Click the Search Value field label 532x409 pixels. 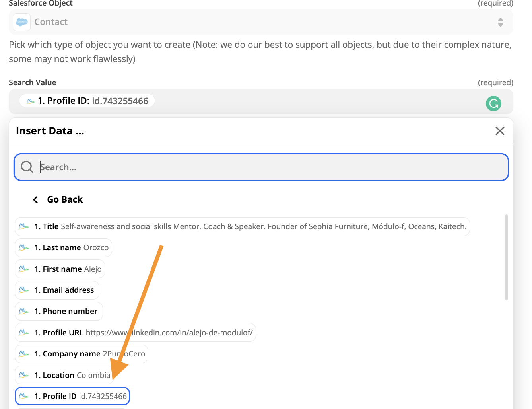[33, 82]
